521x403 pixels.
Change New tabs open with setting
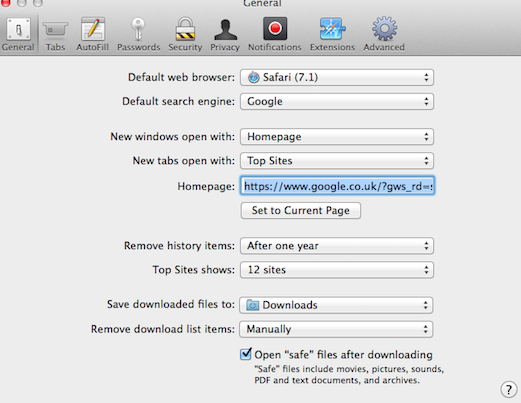pos(337,161)
